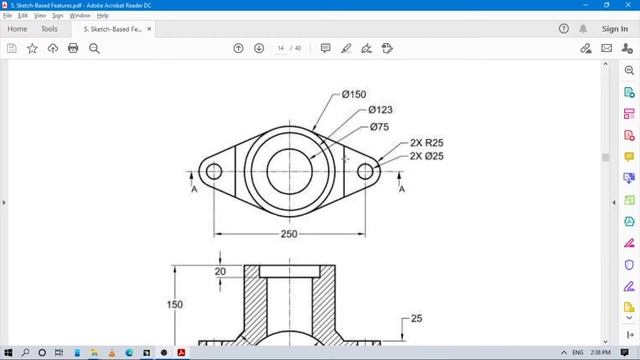Viewport: 640px width, 360px height.
Task: Open the Create PDF tool in the right pane
Action: point(629,135)
